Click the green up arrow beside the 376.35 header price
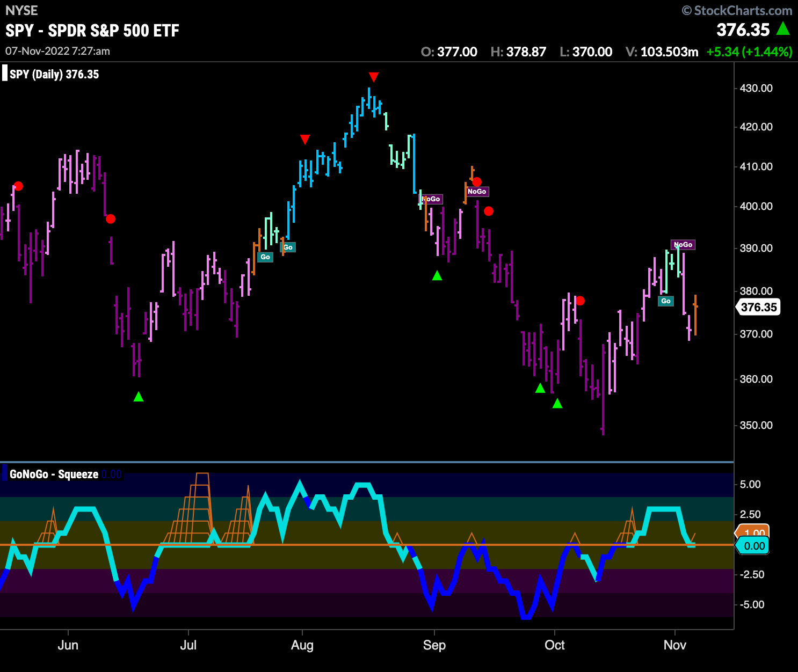Image resolution: width=798 pixels, height=672 pixels. pos(784,28)
